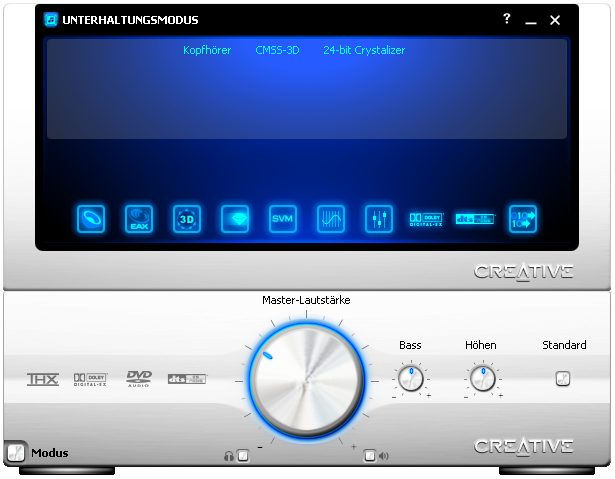Click the DVD Audio logo
The width and height of the screenshot is (615, 479).
click(139, 379)
